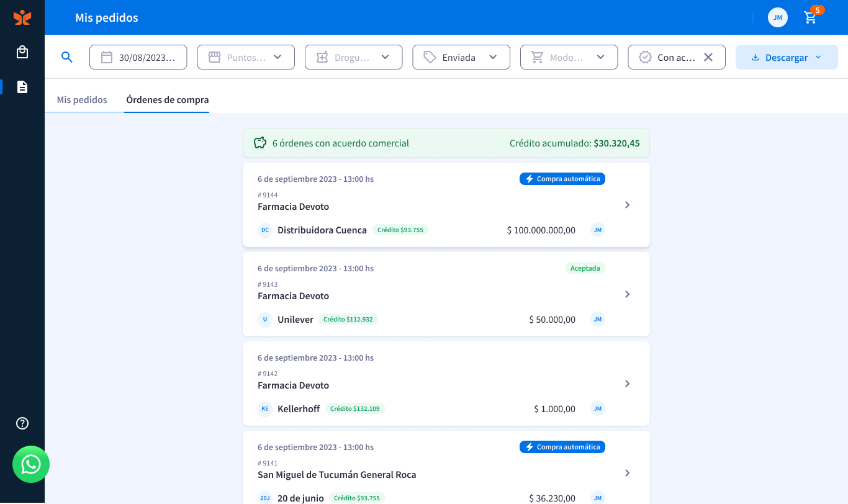Click the Compra automática badge on order 9144

click(x=562, y=179)
